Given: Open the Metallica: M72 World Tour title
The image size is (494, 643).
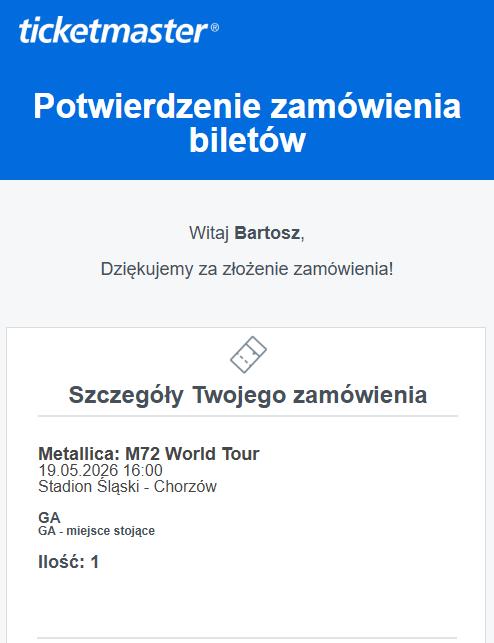Looking at the screenshot, I should (x=148, y=454).
